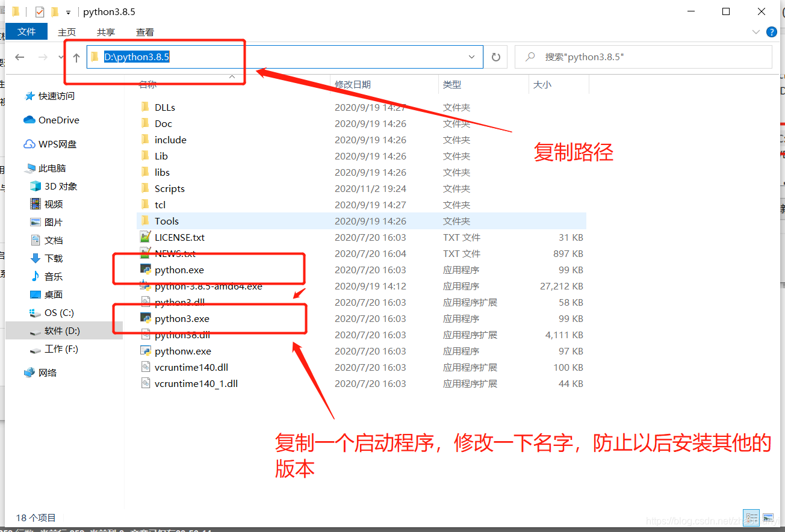
Task: Select the include folder icon
Action: tap(145, 140)
